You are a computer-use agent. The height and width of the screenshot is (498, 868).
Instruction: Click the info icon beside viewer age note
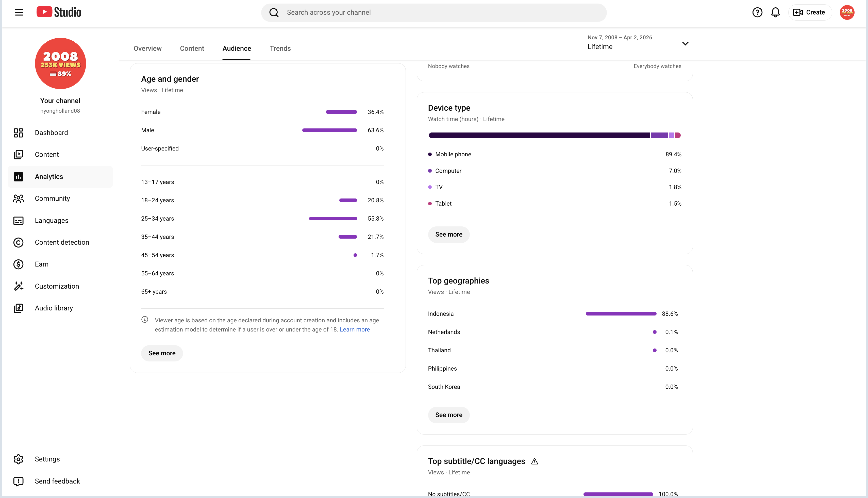pos(145,320)
